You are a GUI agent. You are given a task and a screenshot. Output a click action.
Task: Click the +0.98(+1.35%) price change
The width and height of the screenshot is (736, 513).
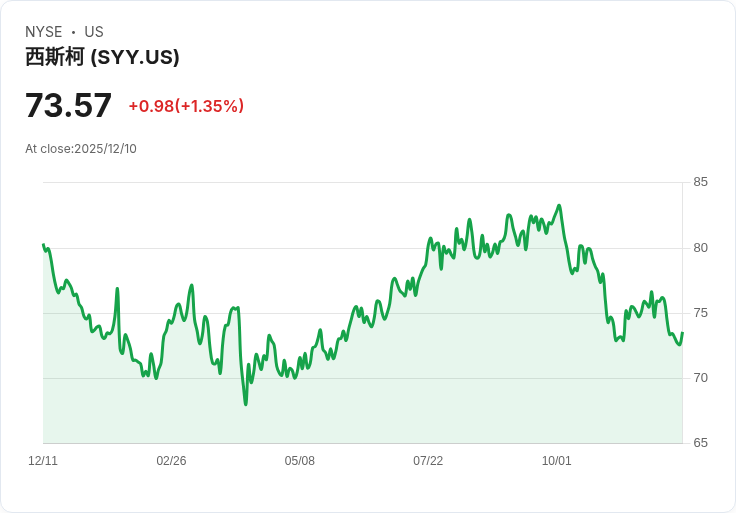coord(186,106)
